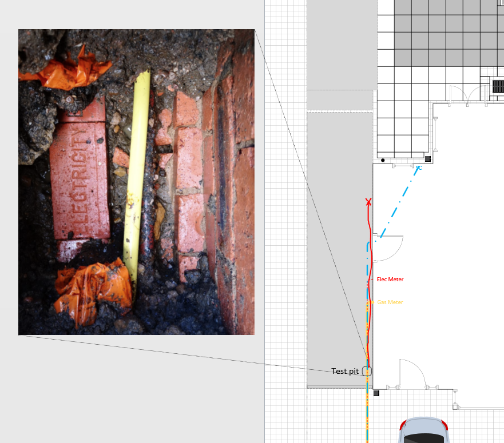Click the red X marker ending the red line

[x=368, y=202]
